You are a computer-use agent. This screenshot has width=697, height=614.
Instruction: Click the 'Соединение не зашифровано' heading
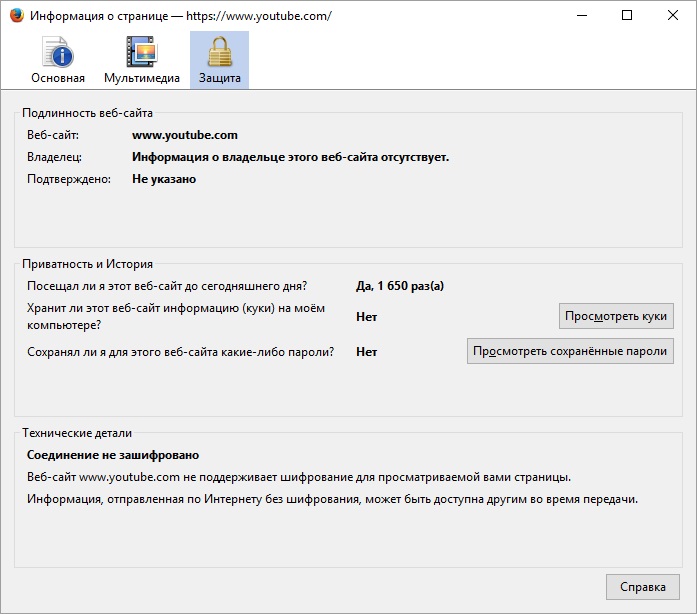[113, 455]
